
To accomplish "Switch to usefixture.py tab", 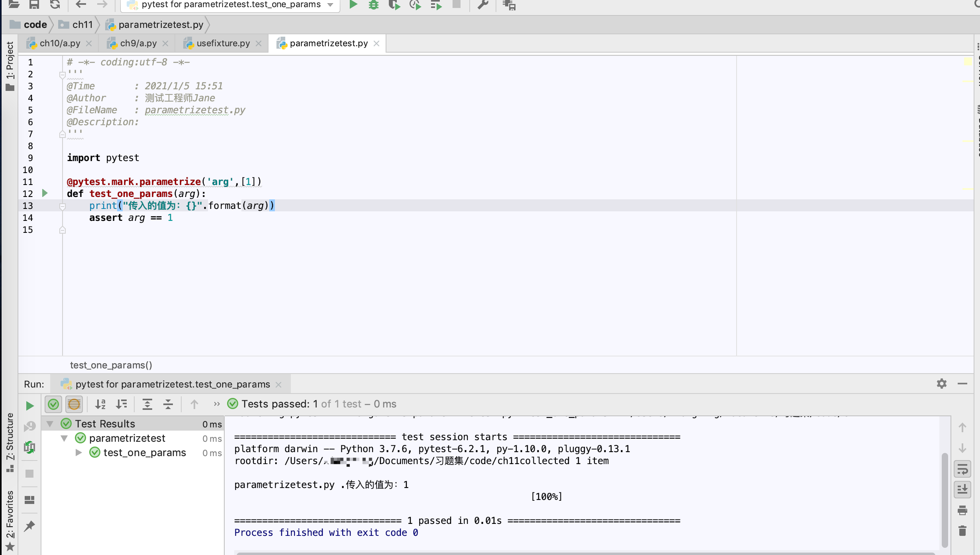I will coord(223,43).
